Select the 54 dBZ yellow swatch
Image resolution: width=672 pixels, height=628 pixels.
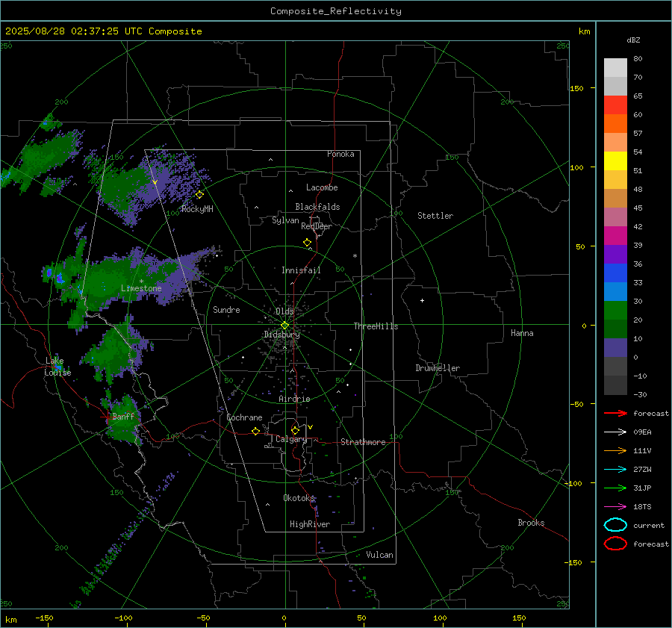[615, 161]
